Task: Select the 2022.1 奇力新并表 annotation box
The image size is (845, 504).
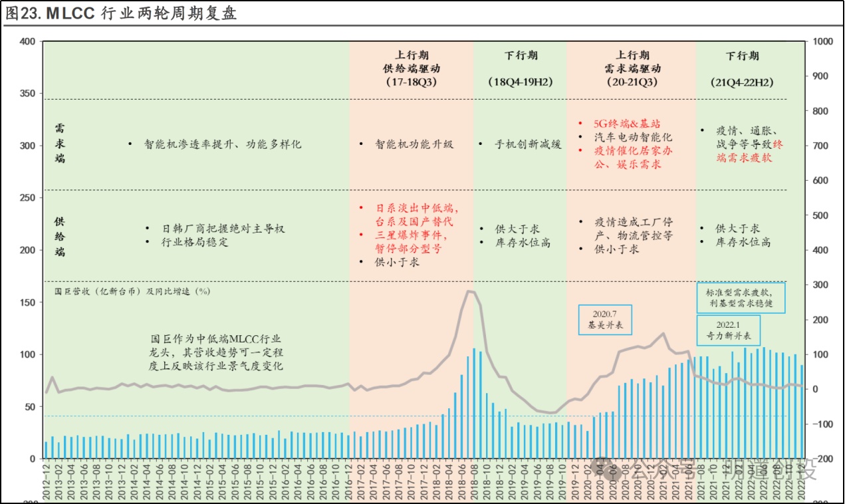Action: coord(729,330)
